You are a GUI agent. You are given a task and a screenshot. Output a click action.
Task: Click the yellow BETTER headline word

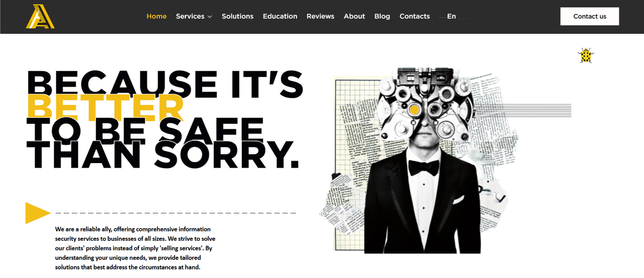click(x=105, y=107)
